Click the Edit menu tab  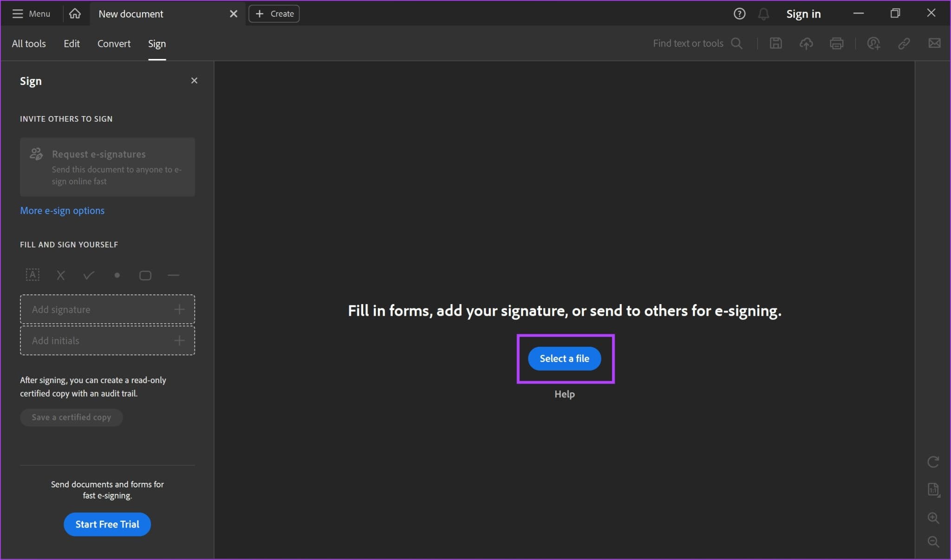tap(72, 43)
